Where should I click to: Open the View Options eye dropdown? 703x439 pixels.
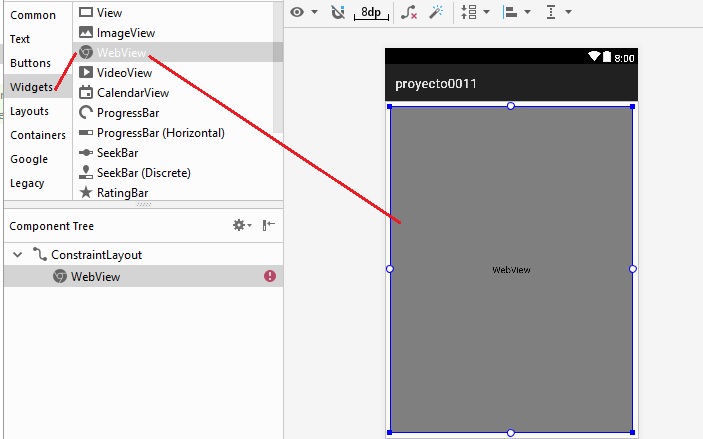click(x=302, y=12)
